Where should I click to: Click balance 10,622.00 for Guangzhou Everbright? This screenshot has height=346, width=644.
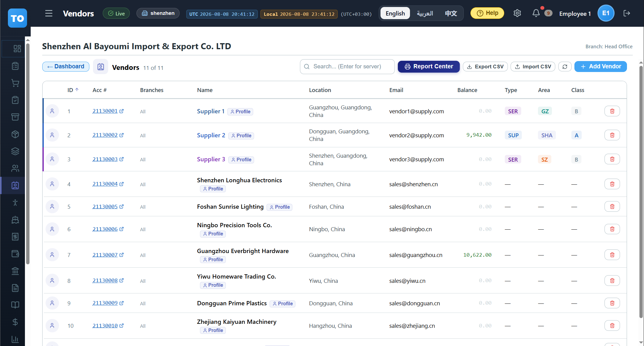(x=477, y=255)
